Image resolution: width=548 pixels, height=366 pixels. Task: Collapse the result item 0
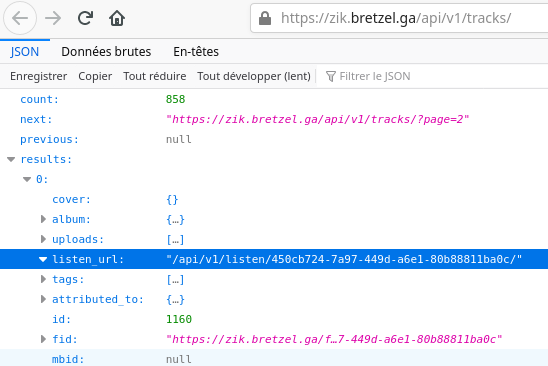27,179
